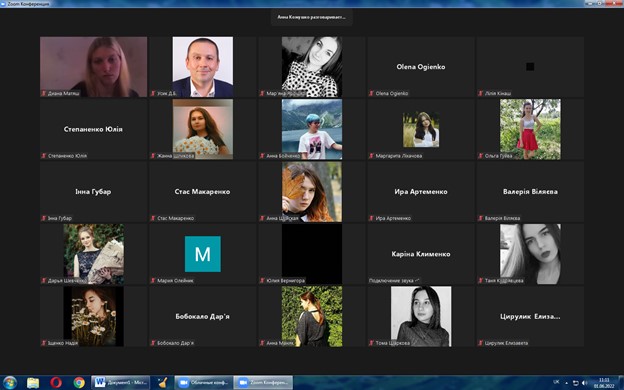Click the Windows Start orb
This screenshot has height=390, width=624.
click(10, 382)
